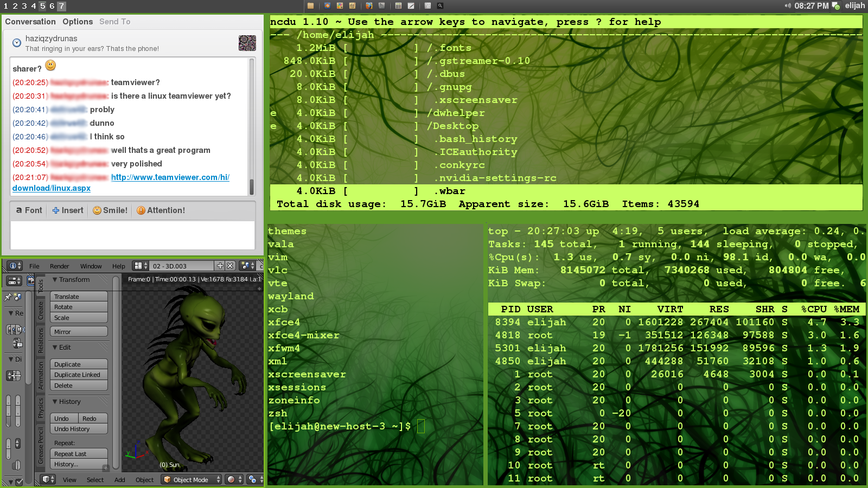This screenshot has height=488, width=868.
Task: Toggle the lock icon in the Render panel
Action: click(x=17, y=343)
